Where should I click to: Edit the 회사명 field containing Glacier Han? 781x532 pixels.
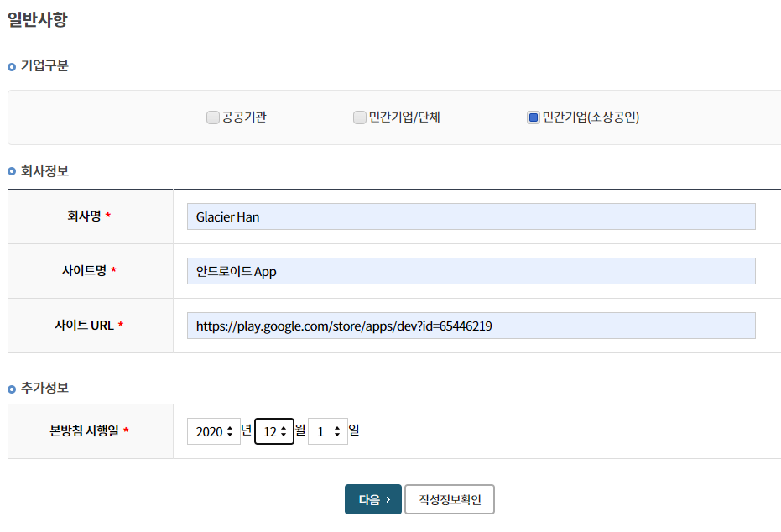(471, 216)
